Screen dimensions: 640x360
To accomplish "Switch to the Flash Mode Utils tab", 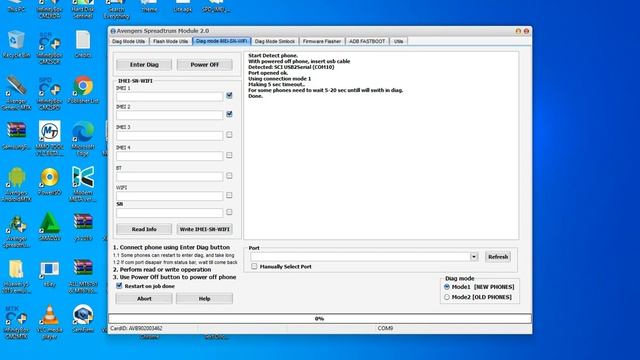I will (x=171, y=41).
